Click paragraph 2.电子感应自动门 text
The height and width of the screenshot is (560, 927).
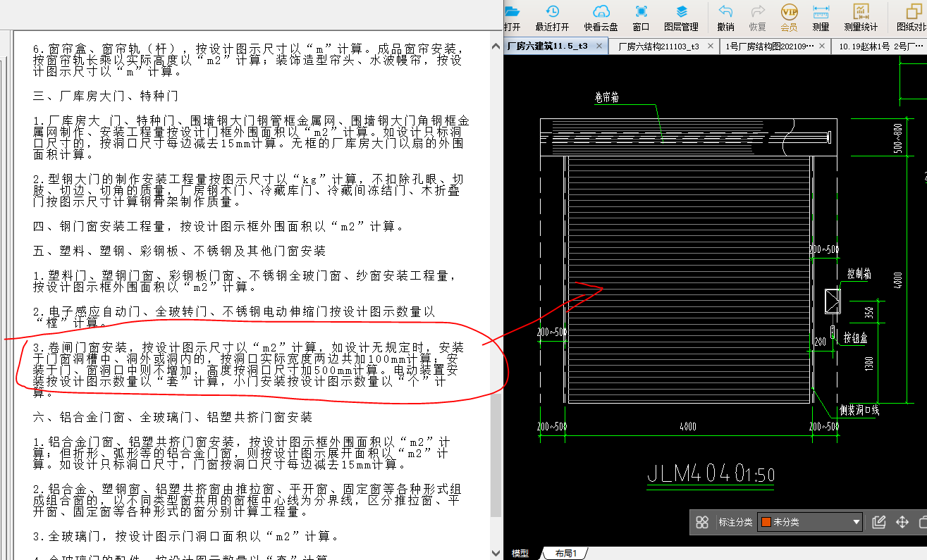point(234,317)
